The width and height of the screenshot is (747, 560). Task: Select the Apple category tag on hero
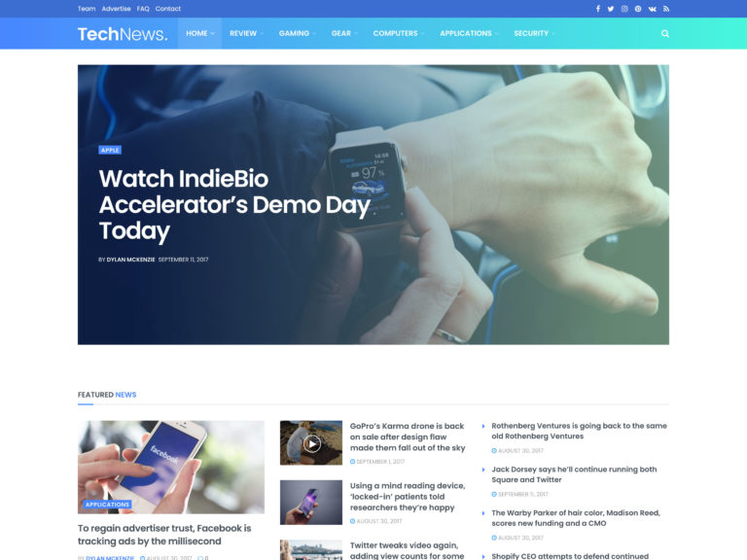tap(110, 150)
